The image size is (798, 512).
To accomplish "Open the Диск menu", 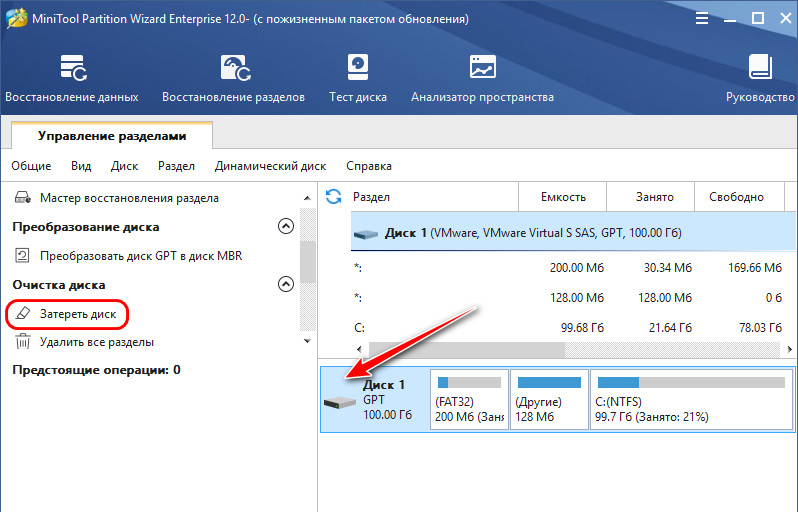I will (125, 166).
